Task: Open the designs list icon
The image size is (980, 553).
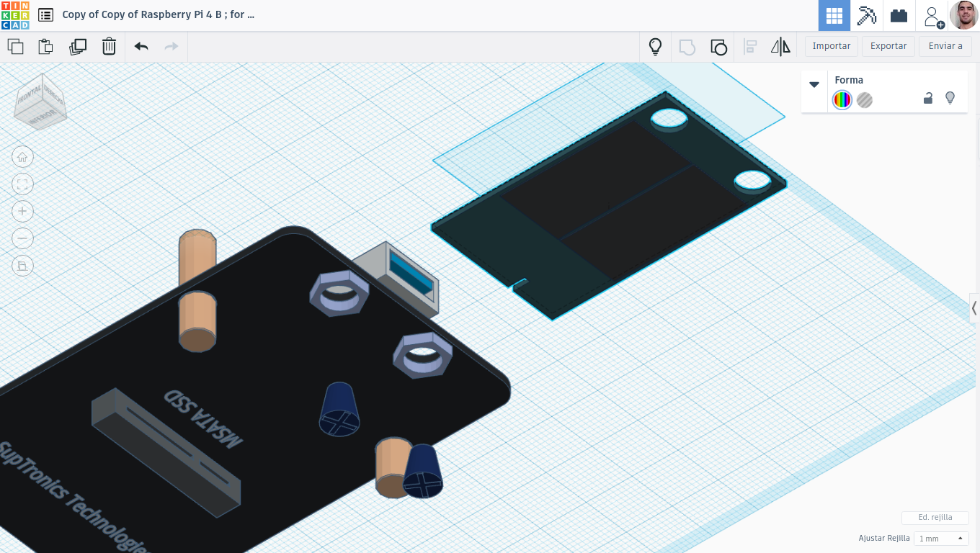Action: click(45, 15)
